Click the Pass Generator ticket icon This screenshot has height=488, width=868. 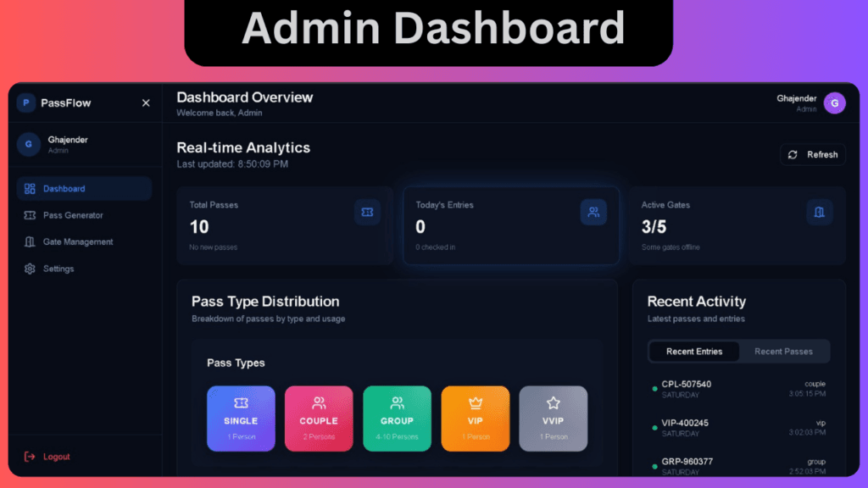(30, 215)
